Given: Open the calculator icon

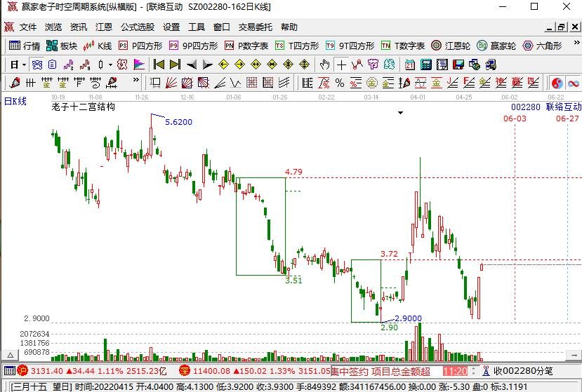Looking at the screenshot, I should click(x=425, y=65).
